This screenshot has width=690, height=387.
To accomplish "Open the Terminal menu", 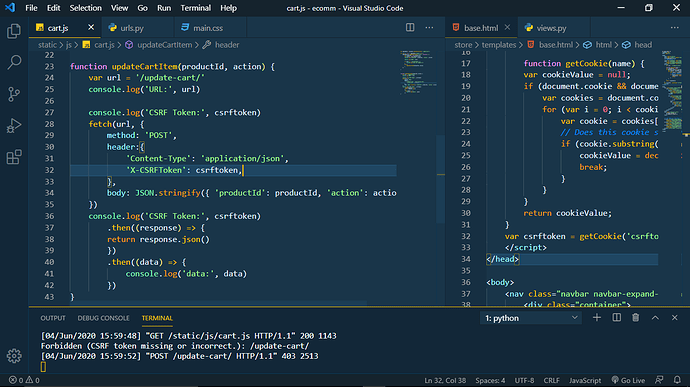I will tap(195, 8).
